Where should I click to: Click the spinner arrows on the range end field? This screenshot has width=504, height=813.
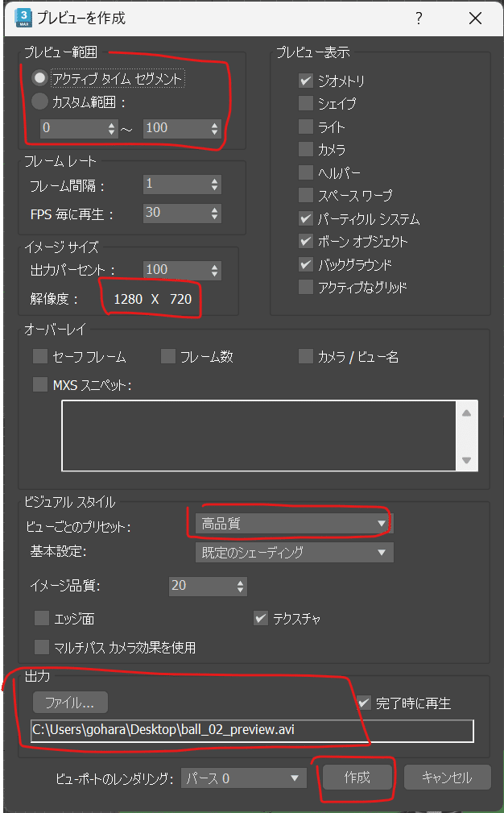pyautogui.click(x=215, y=129)
